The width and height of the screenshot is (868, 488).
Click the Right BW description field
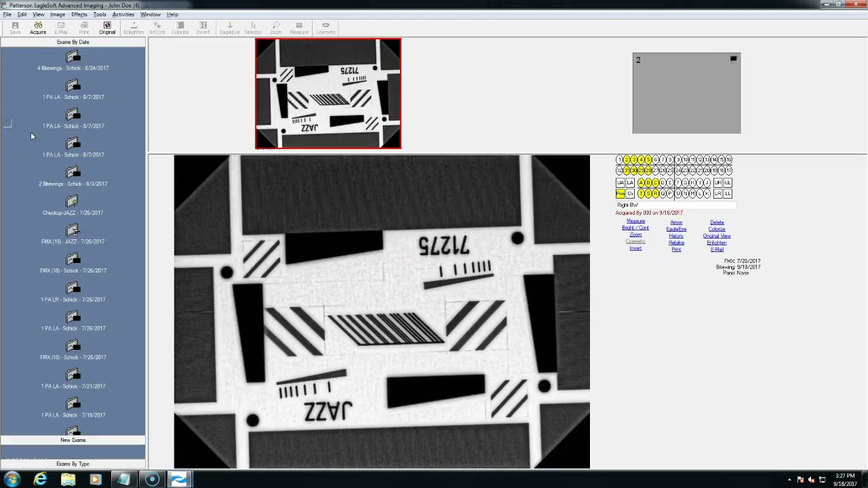[676, 205]
